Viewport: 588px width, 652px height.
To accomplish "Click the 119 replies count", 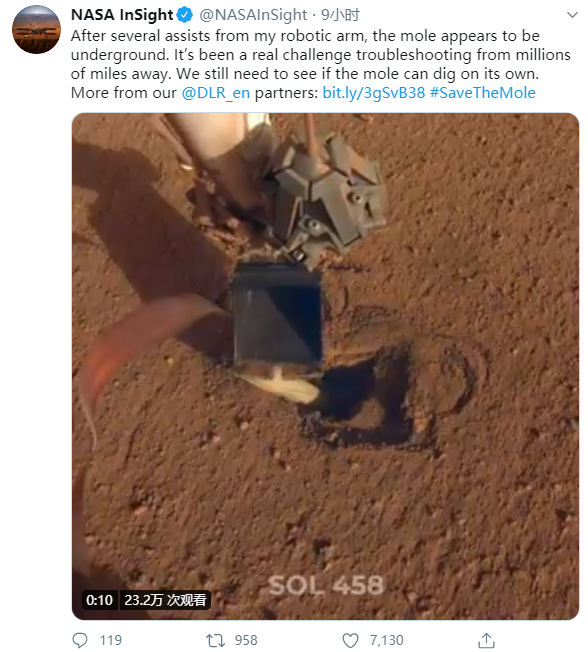I will (111, 640).
